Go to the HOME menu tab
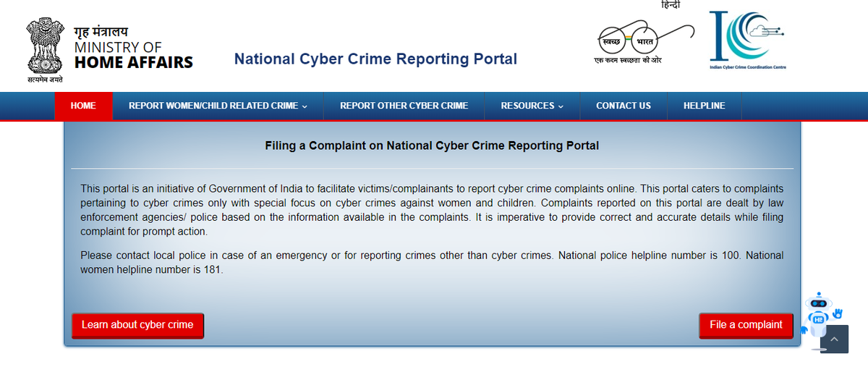This screenshot has height=367, width=868. point(83,106)
